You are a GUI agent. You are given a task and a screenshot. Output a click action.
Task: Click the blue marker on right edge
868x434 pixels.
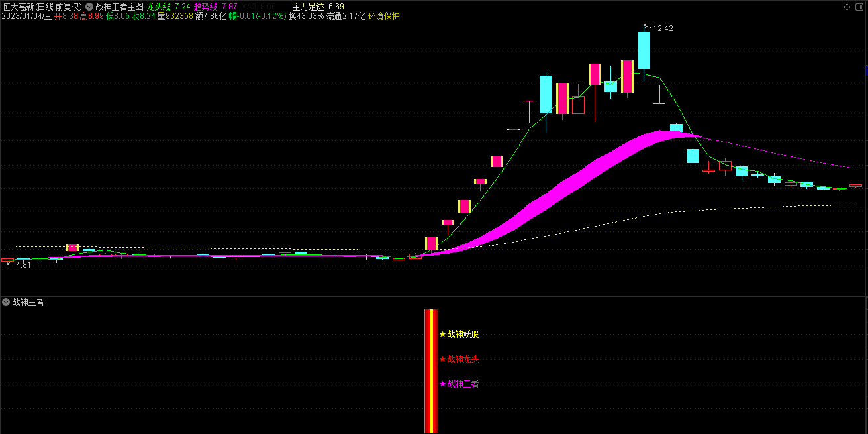click(x=866, y=70)
